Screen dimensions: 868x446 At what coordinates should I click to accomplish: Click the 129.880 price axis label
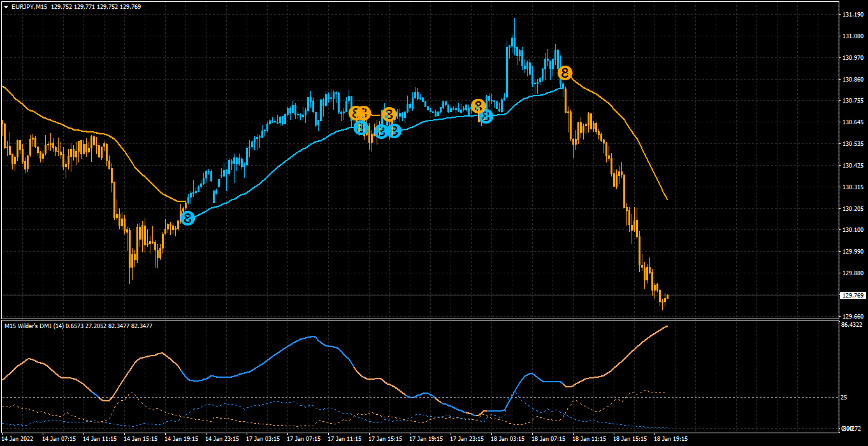click(853, 273)
